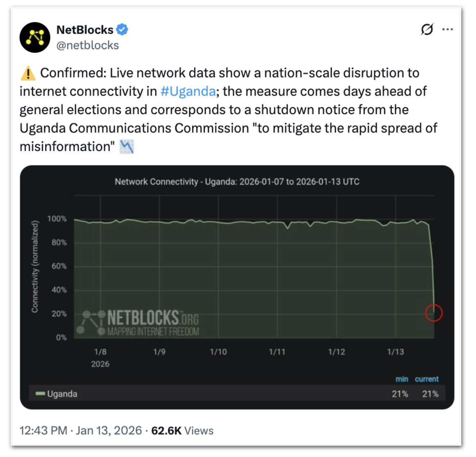Click the Network Connectivity chart title
Screen dimensions: 476x457
237,182
